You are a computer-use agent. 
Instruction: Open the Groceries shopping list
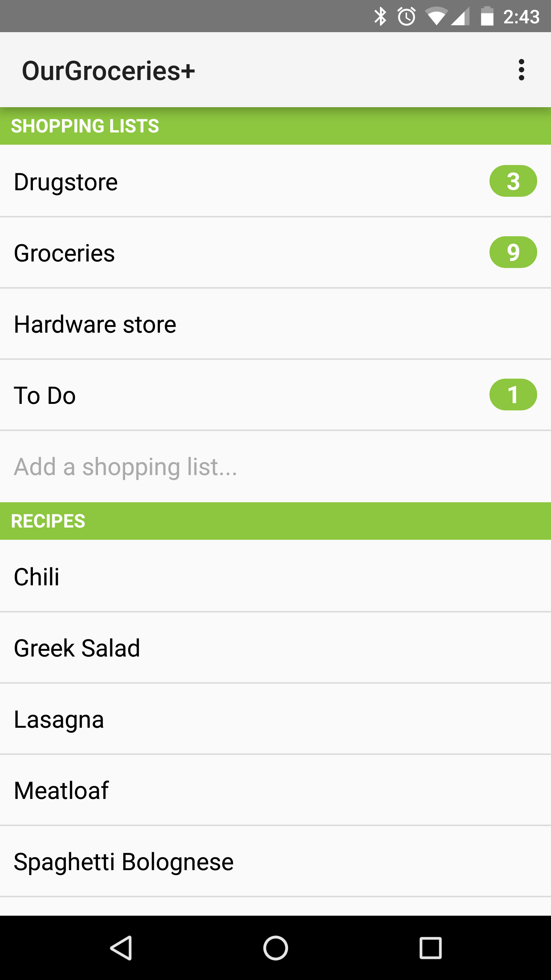coord(275,253)
